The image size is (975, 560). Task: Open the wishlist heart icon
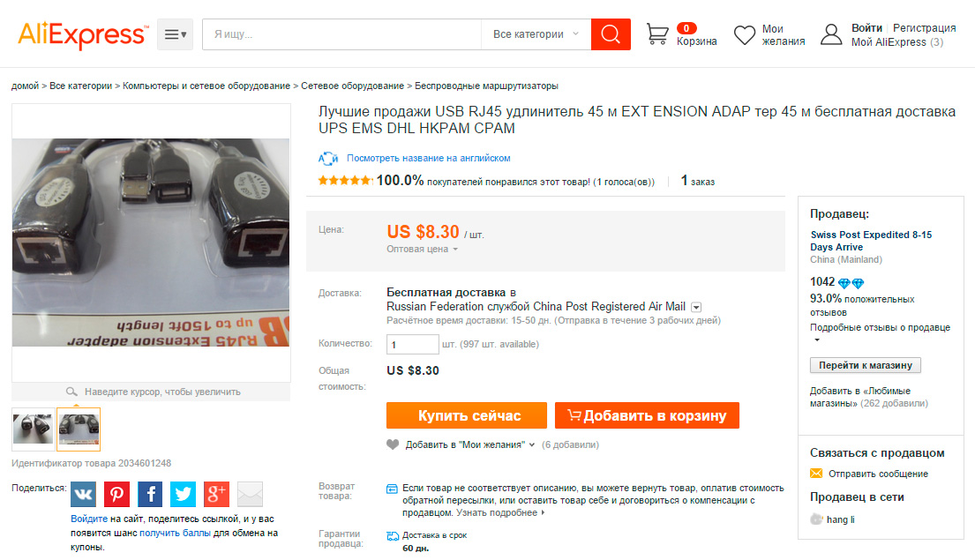(746, 34)
